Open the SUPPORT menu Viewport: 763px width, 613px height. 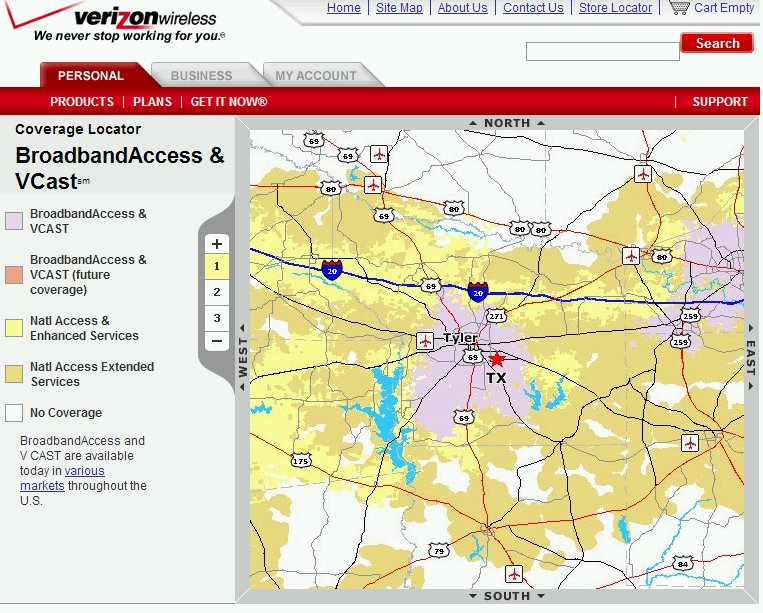pos(720,102)
